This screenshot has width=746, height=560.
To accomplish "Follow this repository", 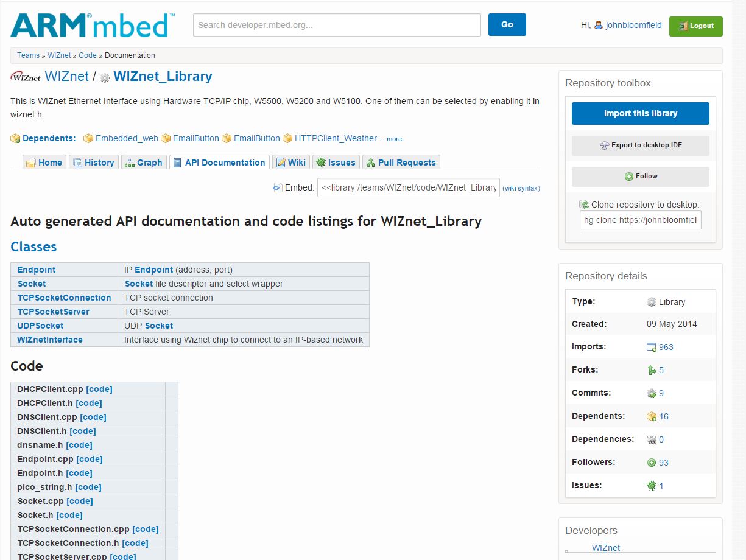I will (x=640, y=177).
